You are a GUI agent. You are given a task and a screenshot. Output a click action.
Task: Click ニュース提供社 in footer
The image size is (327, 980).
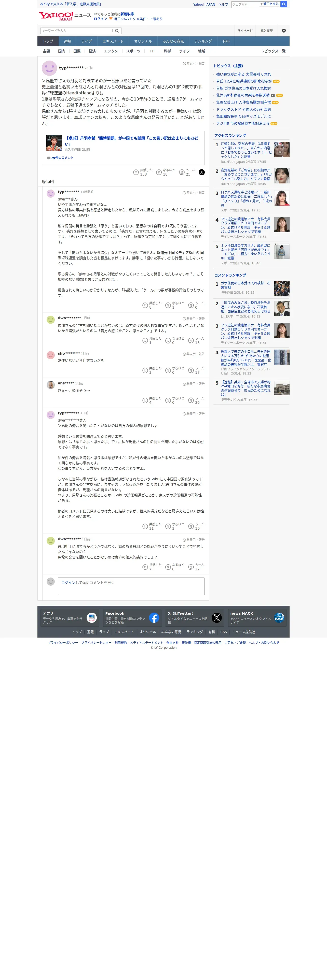(x=244, y=632)
